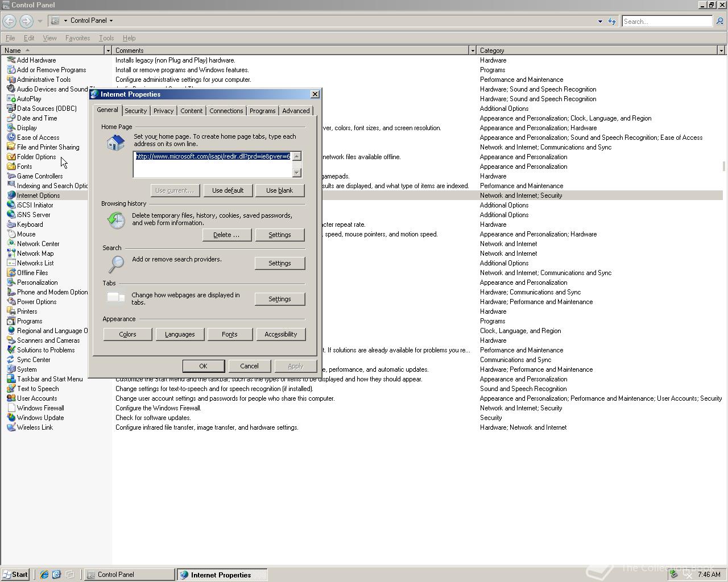Switch to the Advanced tab
This screenshot has height=582, width=728.
296,111
